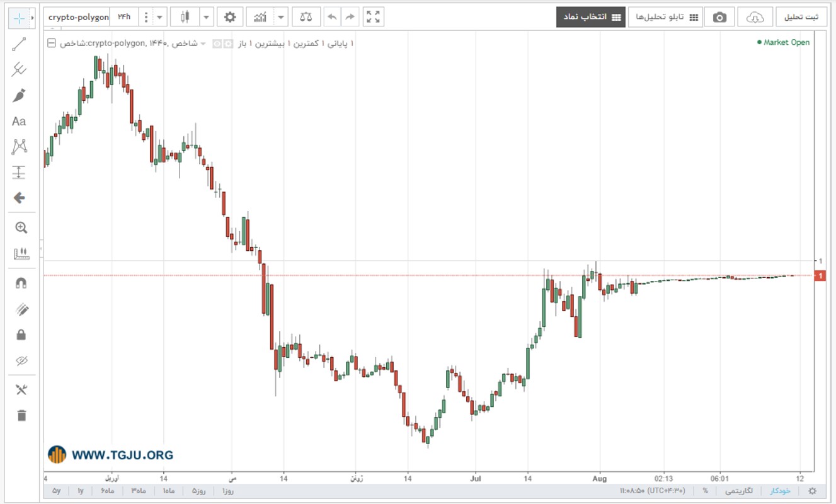Open the timeframe interval dropdown arrow
Image resolution: width=836 pixels, height=504 pixels.
pos(160,17)
